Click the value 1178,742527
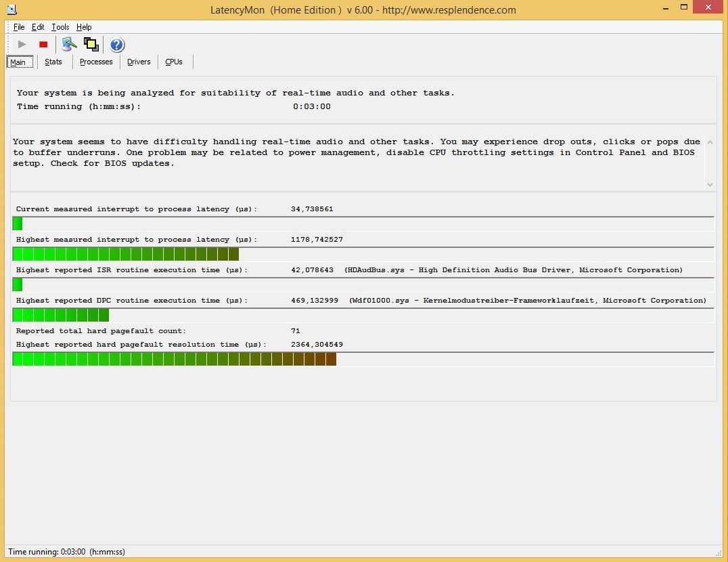 (x=317, y=240)
